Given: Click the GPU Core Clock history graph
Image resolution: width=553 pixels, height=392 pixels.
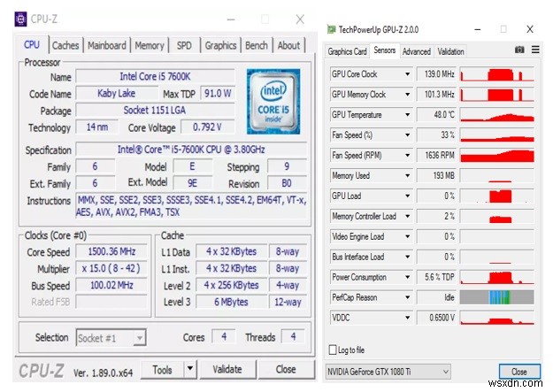Looking at the screenshot, I should click(x=497, y=74).
